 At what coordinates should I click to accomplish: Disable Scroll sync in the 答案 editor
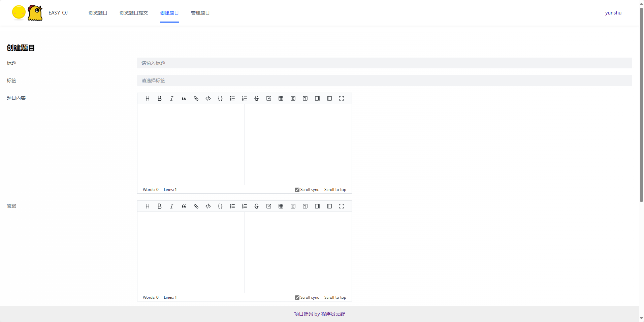pos(297,297)
